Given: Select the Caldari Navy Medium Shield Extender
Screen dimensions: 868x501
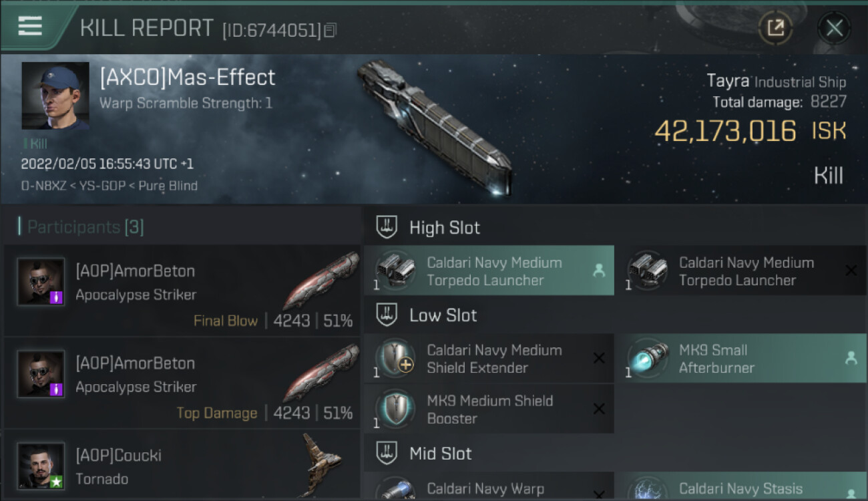Looking at the screenshot, I should point(489,359).
